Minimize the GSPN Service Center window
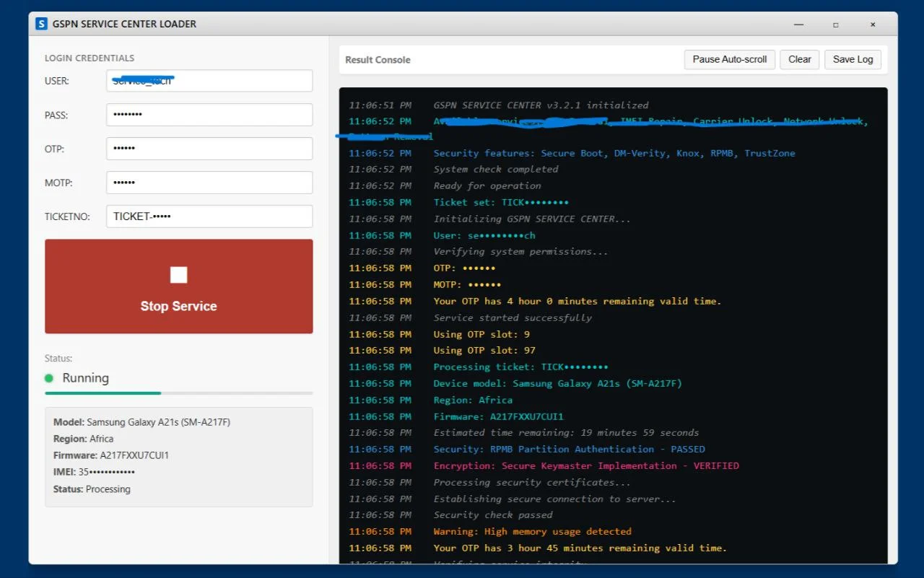This screenshot has width=924, height=578. [x=799, y=25]
